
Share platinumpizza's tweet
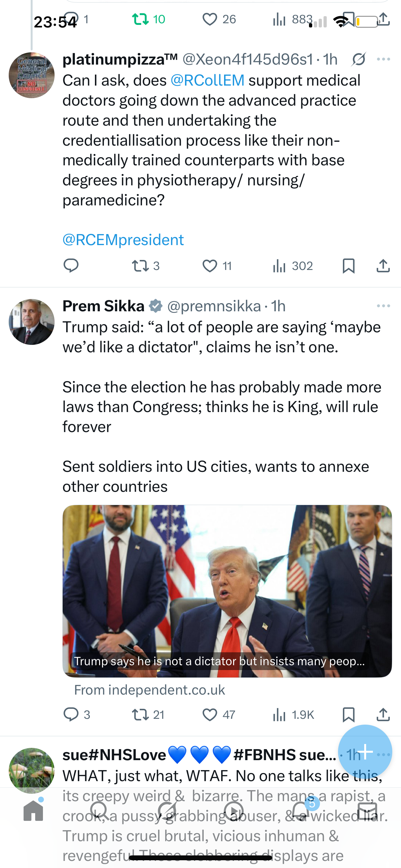point(383,266)
